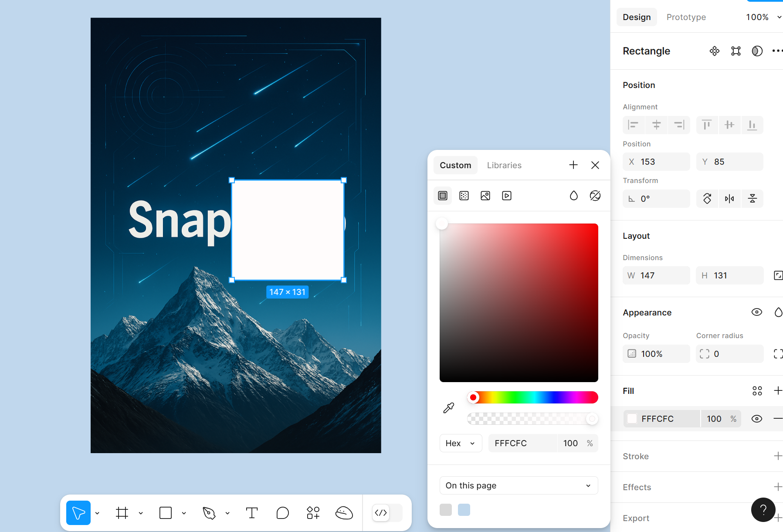Align right button

[x=679, y=125]
